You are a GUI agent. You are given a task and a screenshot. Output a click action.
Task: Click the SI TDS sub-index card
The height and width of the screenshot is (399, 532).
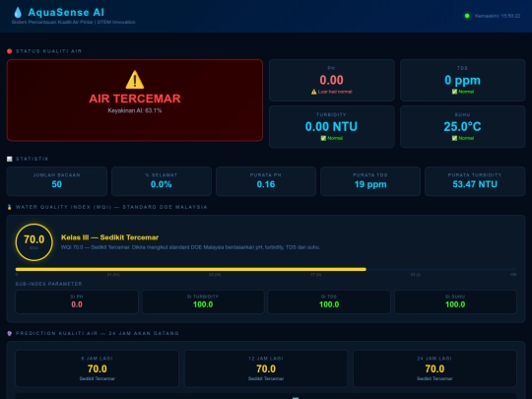coord(329,301)
